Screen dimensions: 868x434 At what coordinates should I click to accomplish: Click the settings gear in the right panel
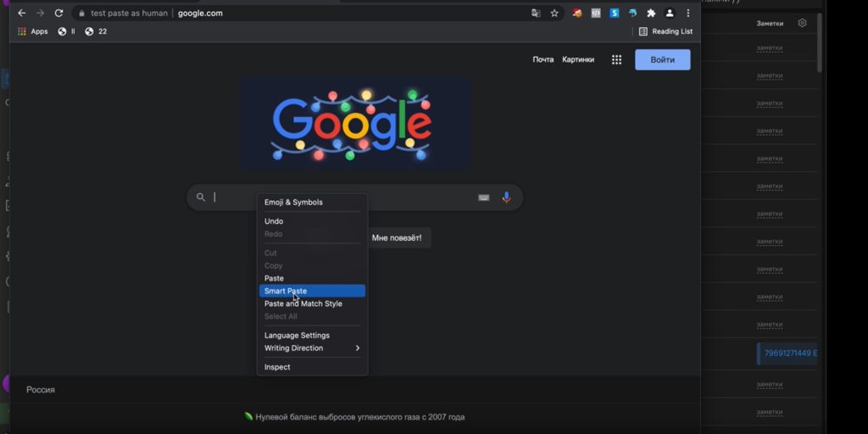[x=802, y=23]
